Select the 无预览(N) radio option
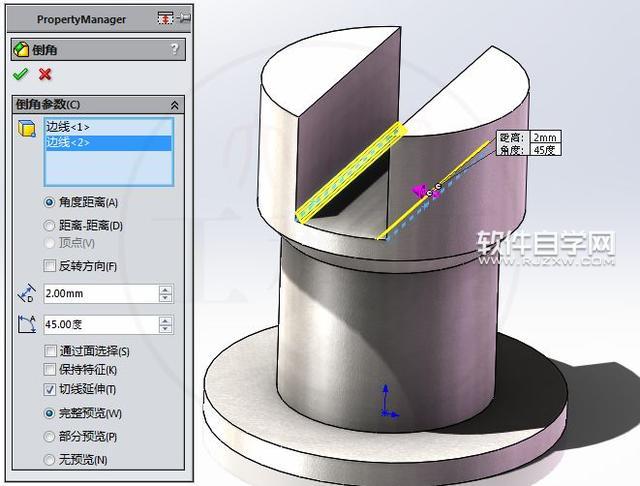Viewport: 640px width, 486px height. pyautogui.click(x=49, y=460)
